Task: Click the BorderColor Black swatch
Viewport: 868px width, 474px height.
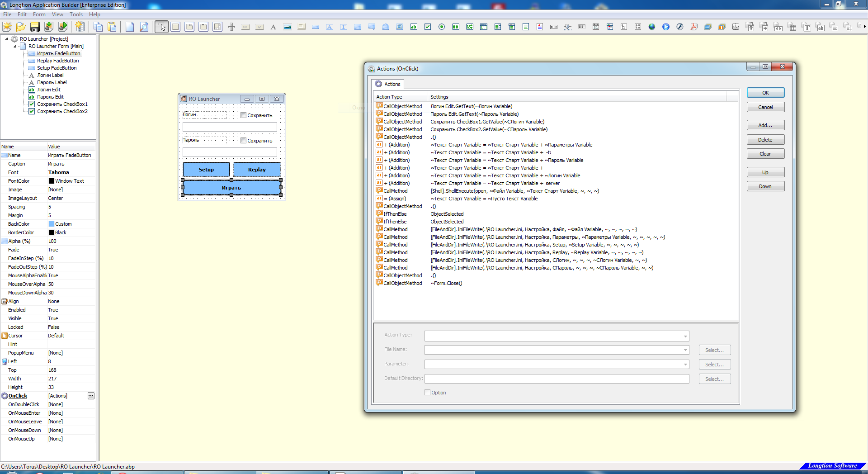Action: tap(52, 232)
